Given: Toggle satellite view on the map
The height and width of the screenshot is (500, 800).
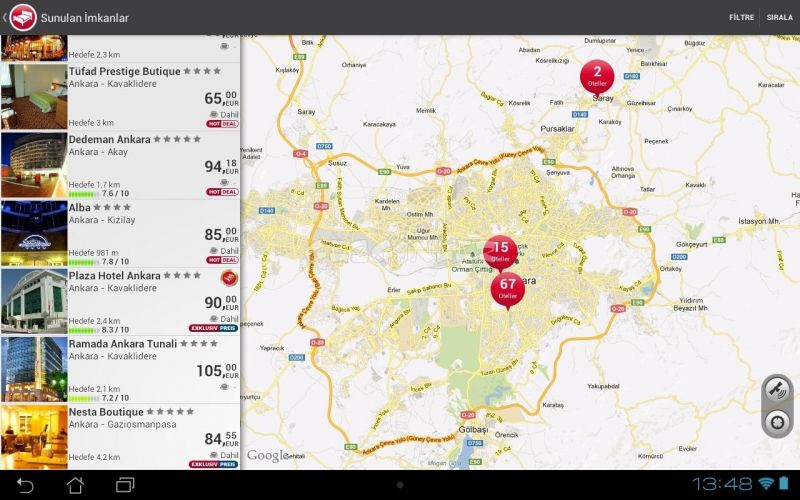Looking at the screenshot, I should 777,391.
